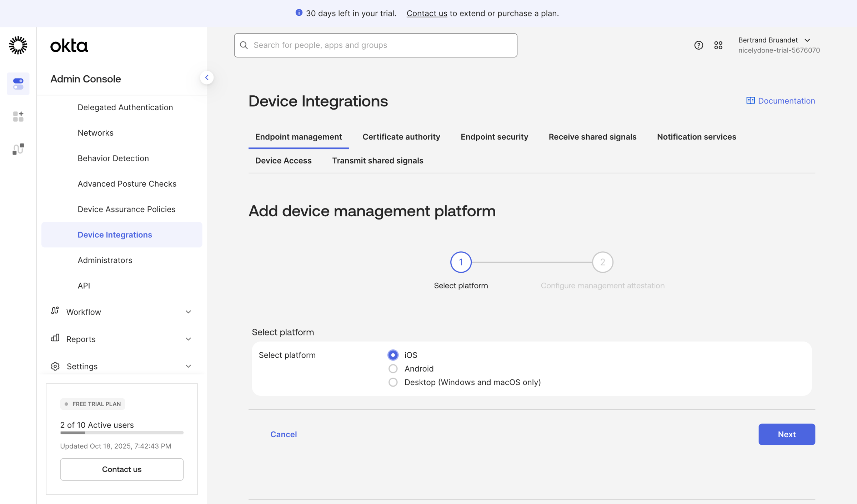The image size is (857, 504).
Task: Collapse the sidebar with the chevron button
Action: tap(207, 77)
